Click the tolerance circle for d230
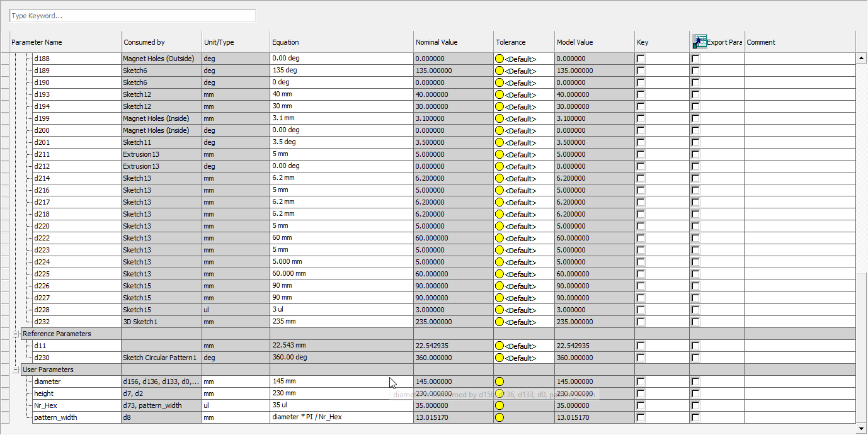Viewport: 868px width, 435px height. coord(500,358)
